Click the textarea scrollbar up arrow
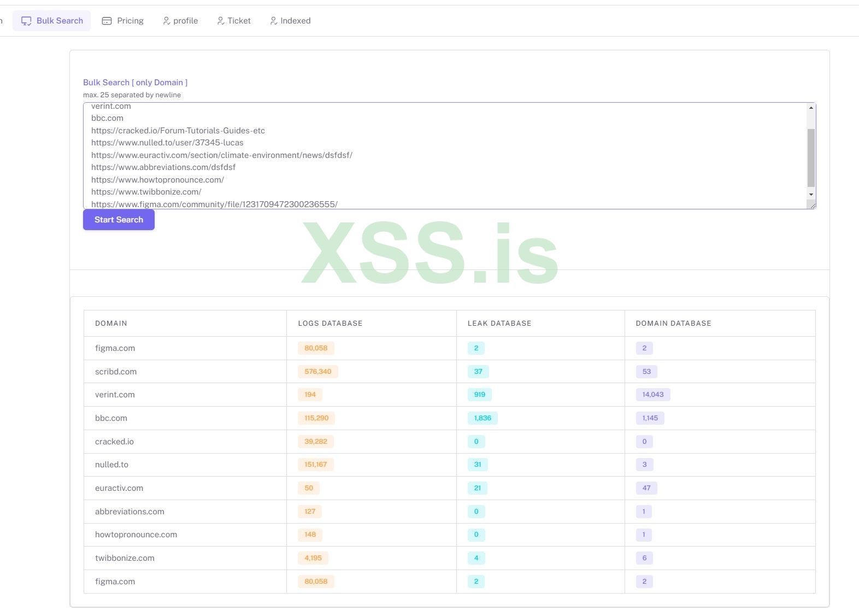The image size is (859, 616). tap(811, 108)
